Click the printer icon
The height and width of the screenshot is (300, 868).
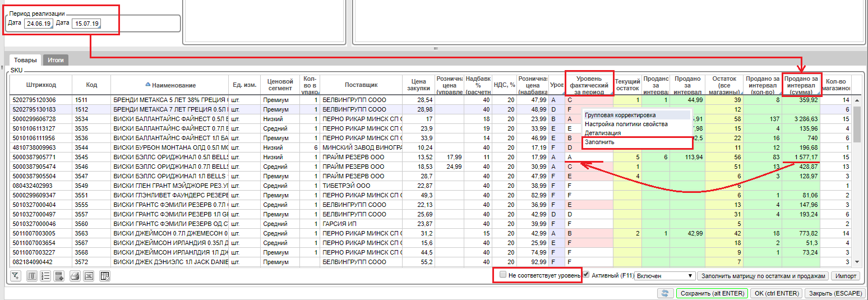point(75,276)
